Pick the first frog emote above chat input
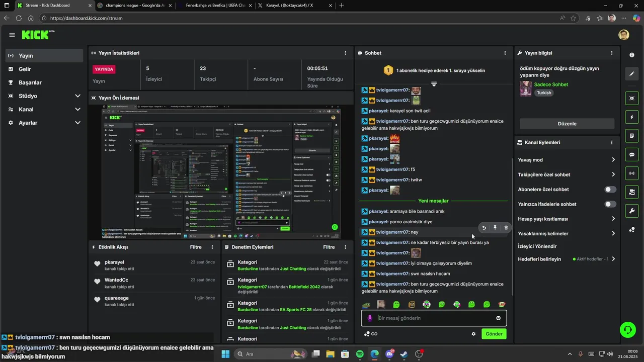Screen dimensions: 644x362 coord(366,305)
